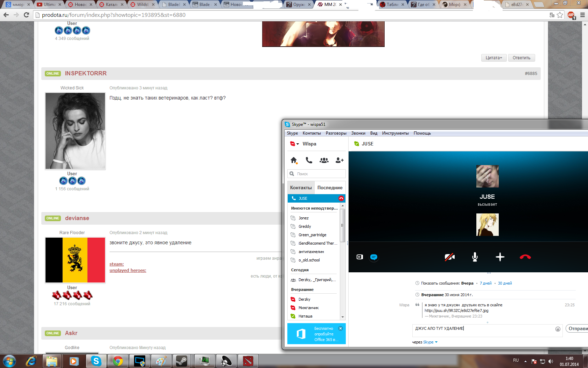The width and height of the screenshot is (588, 368).
Task: Open the Инструменты menu in Skype
Action: (x=395, y=133)
